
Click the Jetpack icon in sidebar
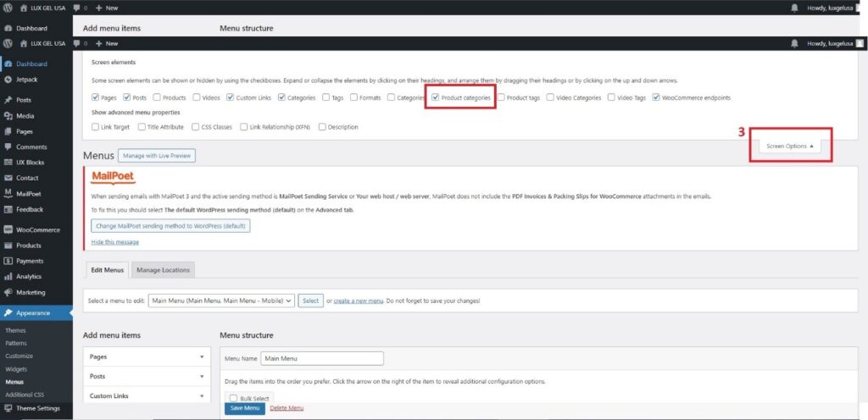coord(8,80)
